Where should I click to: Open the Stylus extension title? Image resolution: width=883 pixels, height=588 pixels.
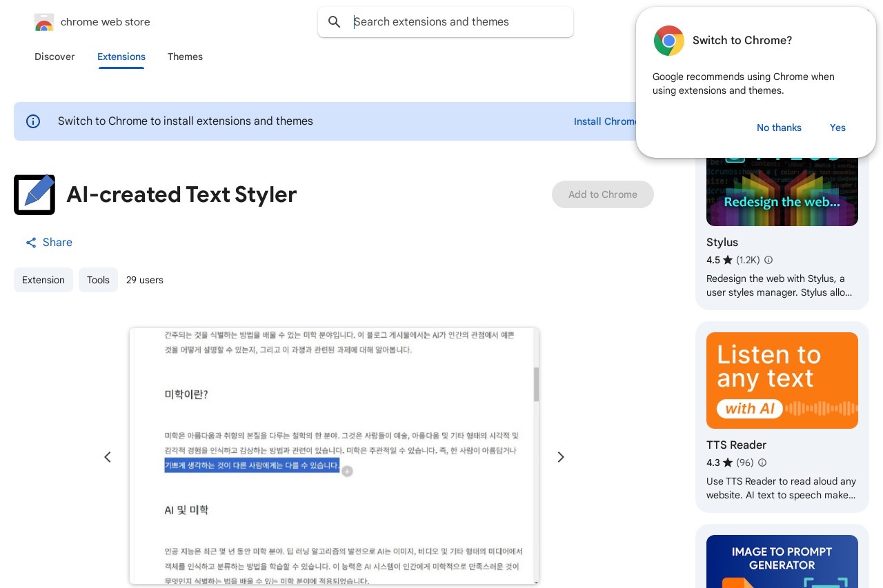722,243
